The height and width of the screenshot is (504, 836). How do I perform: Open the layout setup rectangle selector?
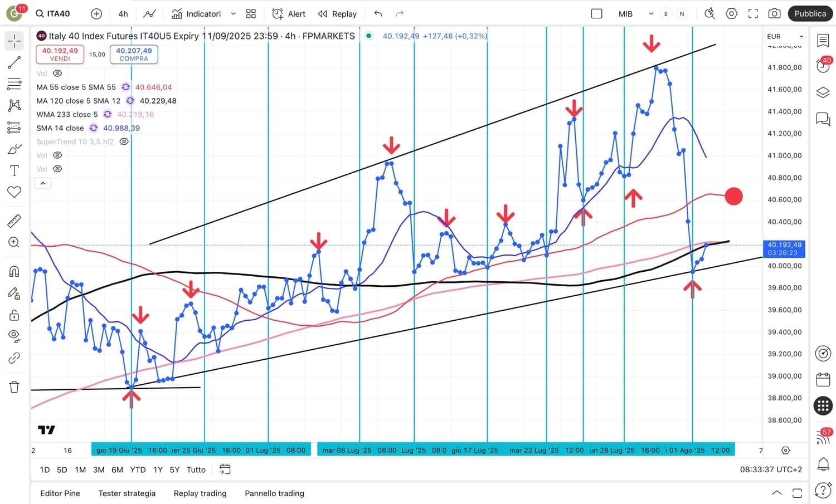[x=596, y=14]
